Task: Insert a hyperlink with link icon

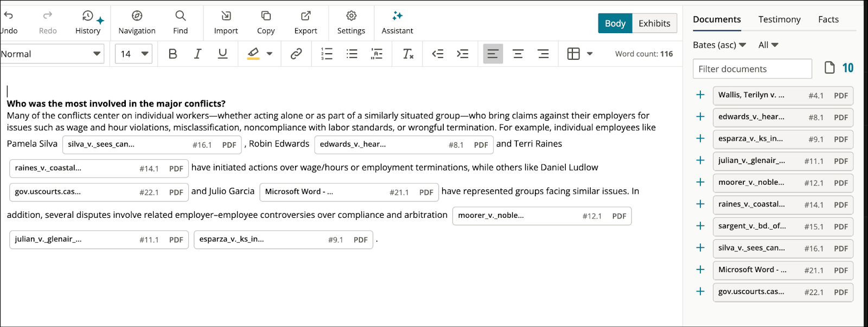Action: (x=296, y=54)
